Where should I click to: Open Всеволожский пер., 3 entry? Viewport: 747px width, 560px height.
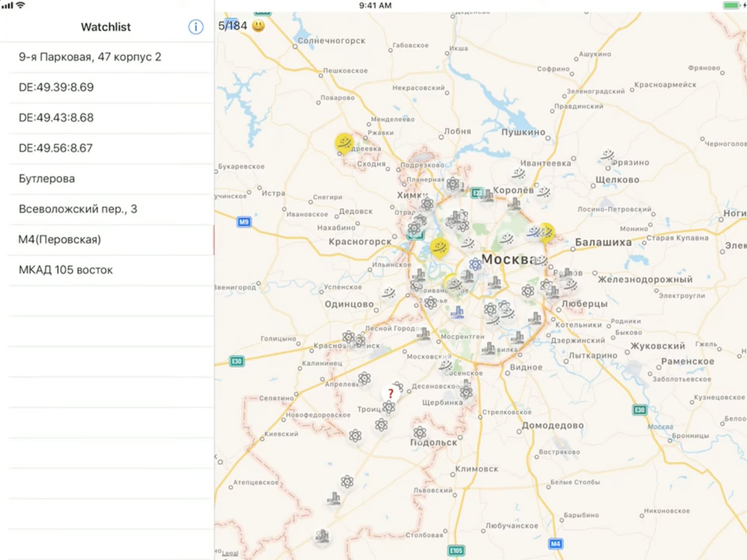[x=78, y=209]
